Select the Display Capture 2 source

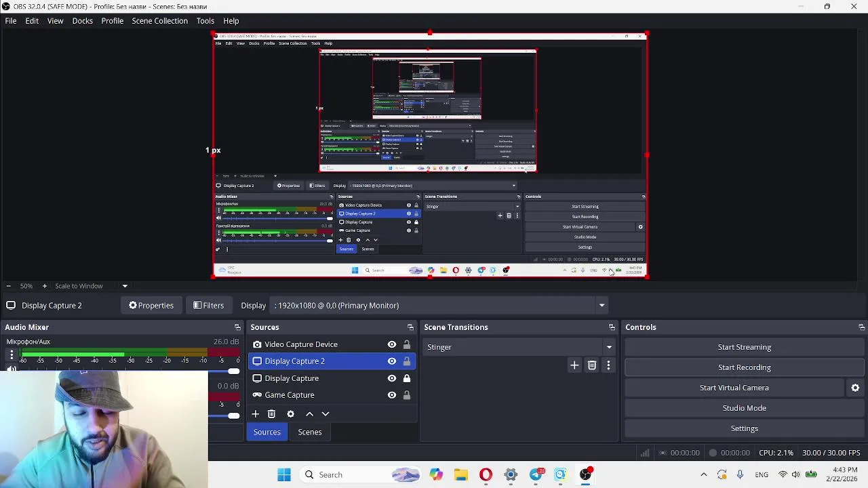[294, 361]
